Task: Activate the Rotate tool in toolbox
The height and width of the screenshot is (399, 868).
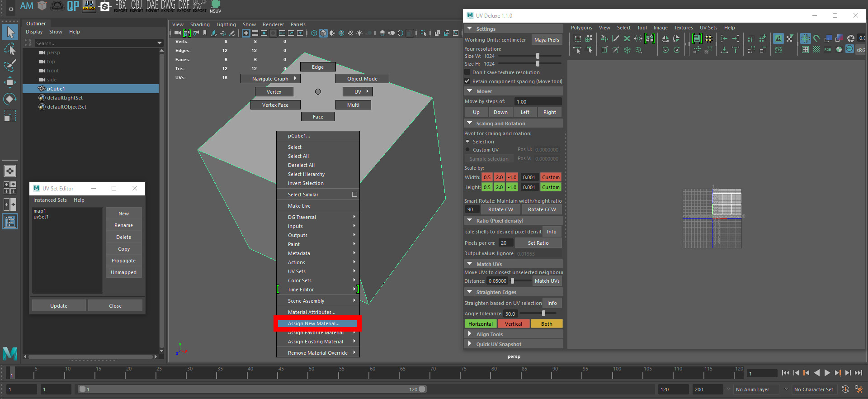Action: click(9, 99)
